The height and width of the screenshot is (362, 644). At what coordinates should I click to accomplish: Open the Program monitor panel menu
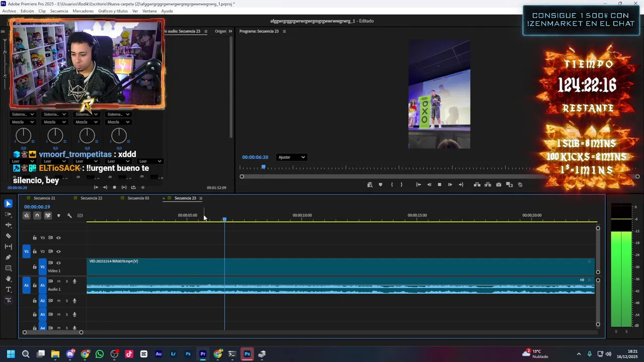(284, 31)
